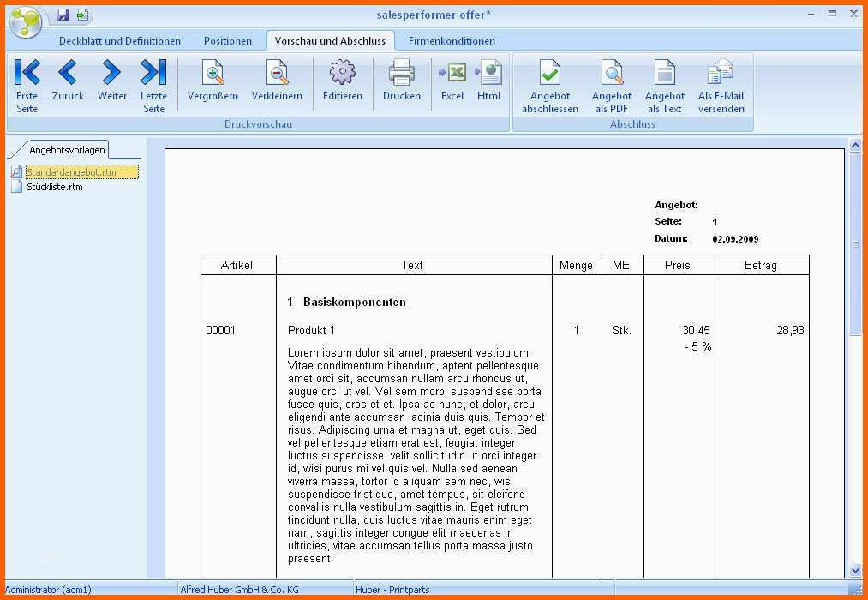Click article number 00001
Screen dimensions: 868x600
coord(221,331)
